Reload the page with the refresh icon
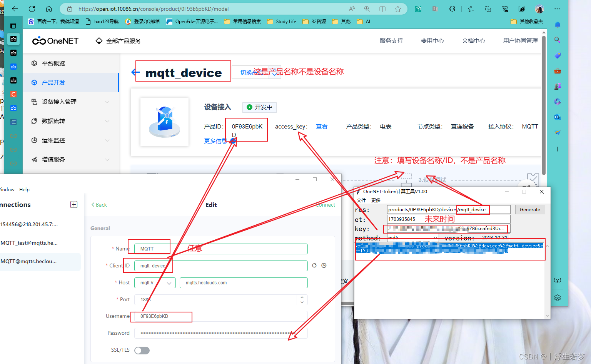 tap(32, 8)
